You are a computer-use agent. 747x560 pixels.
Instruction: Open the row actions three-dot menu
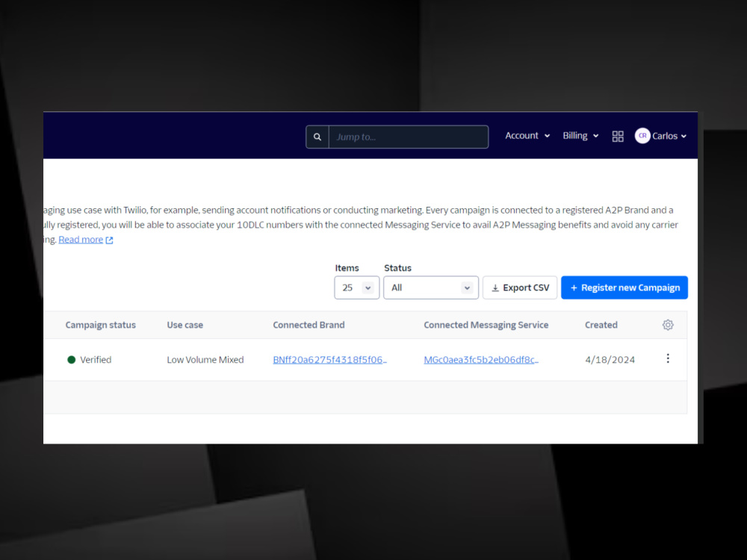(668, 358)
